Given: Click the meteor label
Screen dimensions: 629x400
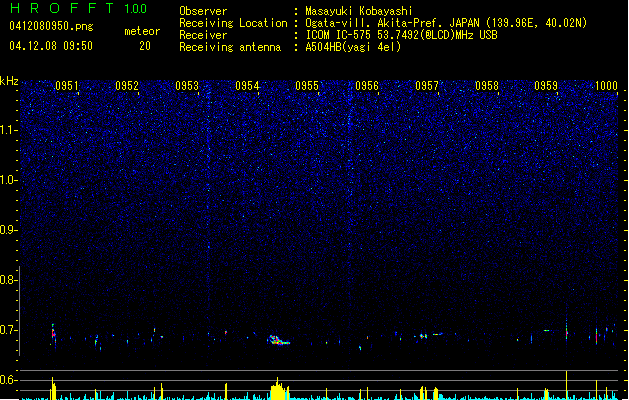Looking at the screenshot, I should (142, 31).
